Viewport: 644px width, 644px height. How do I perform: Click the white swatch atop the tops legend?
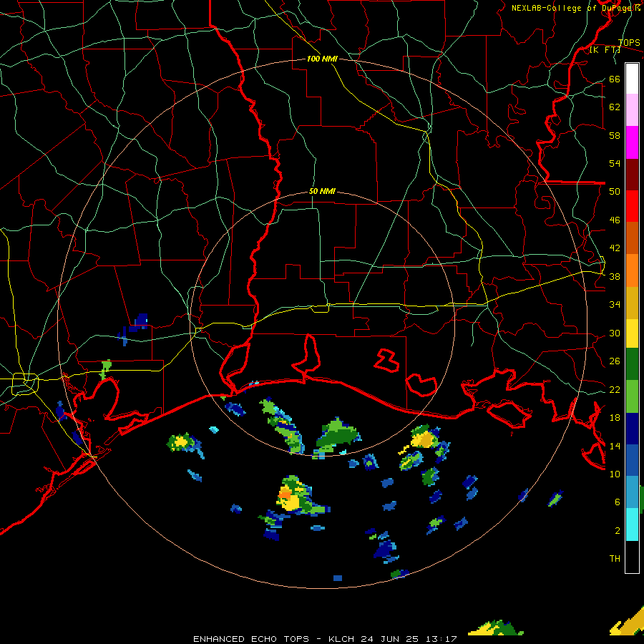click(x=632, y=79)
